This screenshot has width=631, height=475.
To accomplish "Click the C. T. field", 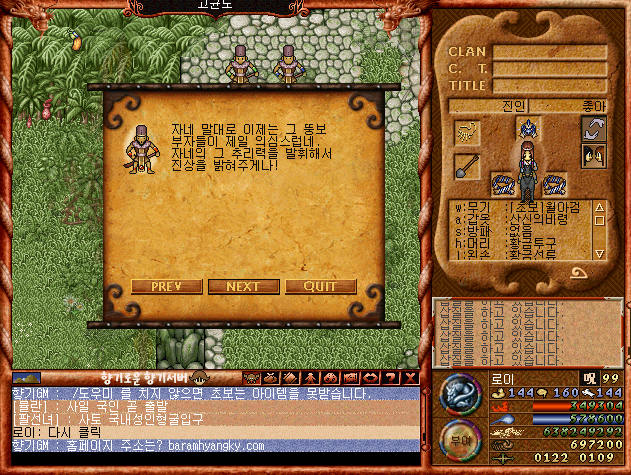I will pos(550,69).
